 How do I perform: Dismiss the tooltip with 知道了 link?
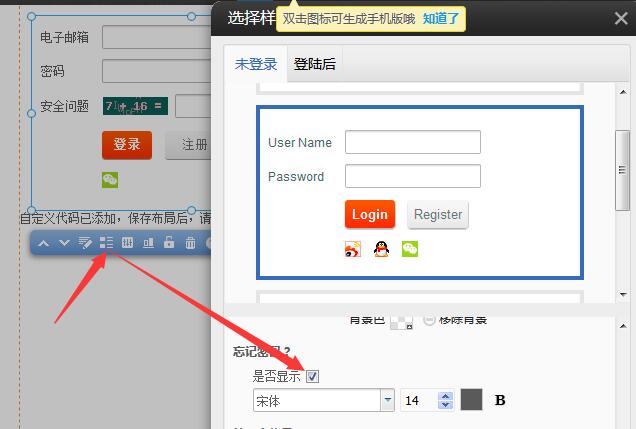(441, 18)
